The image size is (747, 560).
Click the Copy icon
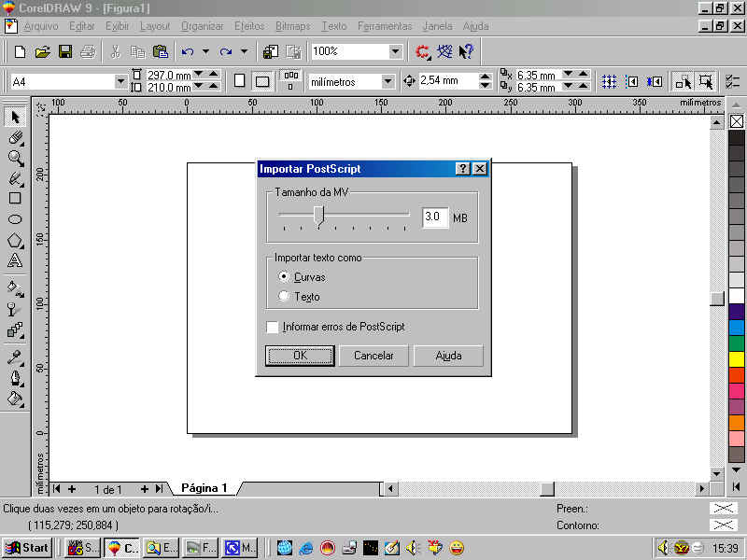pyautogui.click(x=138, y=51)
